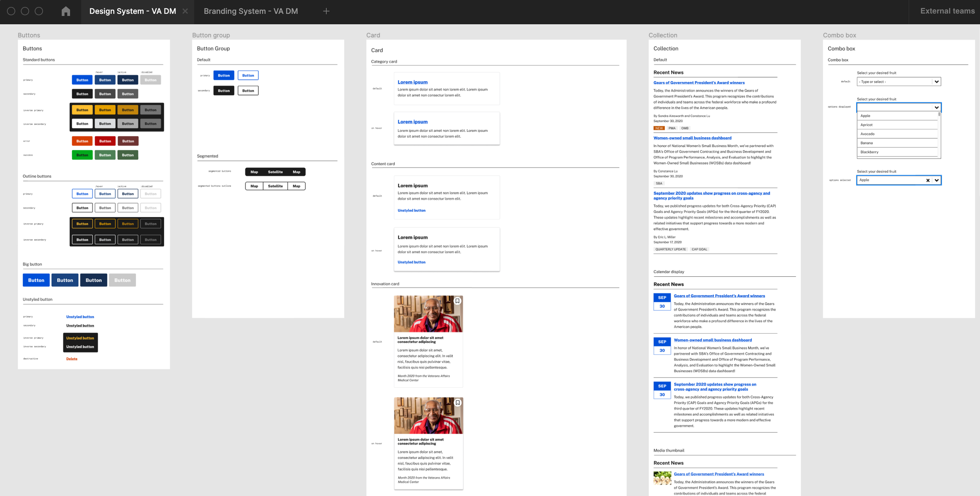Click the SEP 30 calendar icon for Women-owned dashboard
Image resolution: width=980 pixels, height=496 pixels.
pyautogui.click(x=662, y=346)
